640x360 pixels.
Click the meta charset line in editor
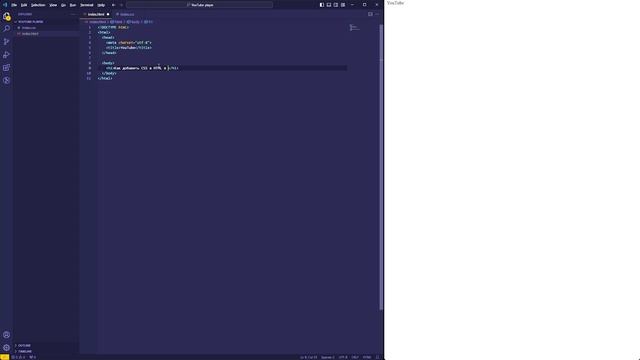point(129,42)
